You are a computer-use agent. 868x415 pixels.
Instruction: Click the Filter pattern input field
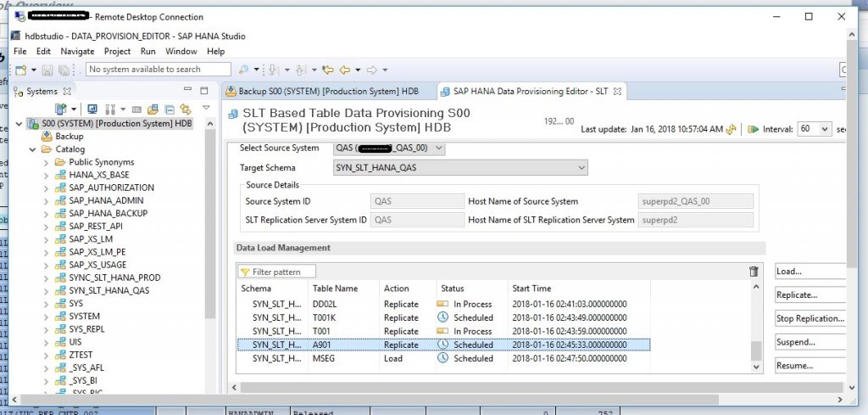click(x=277, y=272)
